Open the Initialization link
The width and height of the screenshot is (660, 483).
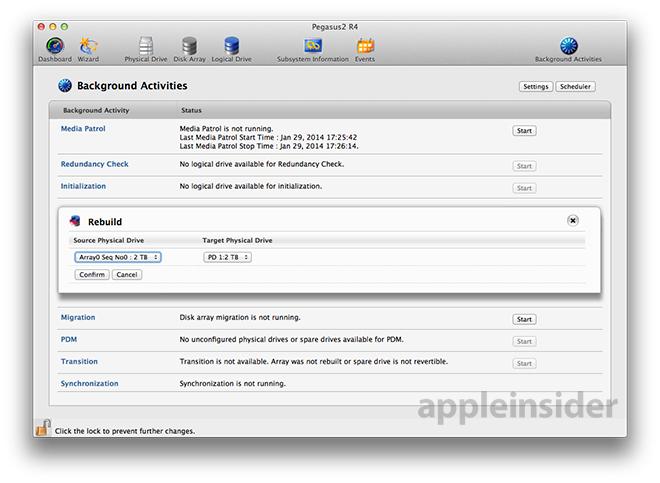click(x=83, y=186)
